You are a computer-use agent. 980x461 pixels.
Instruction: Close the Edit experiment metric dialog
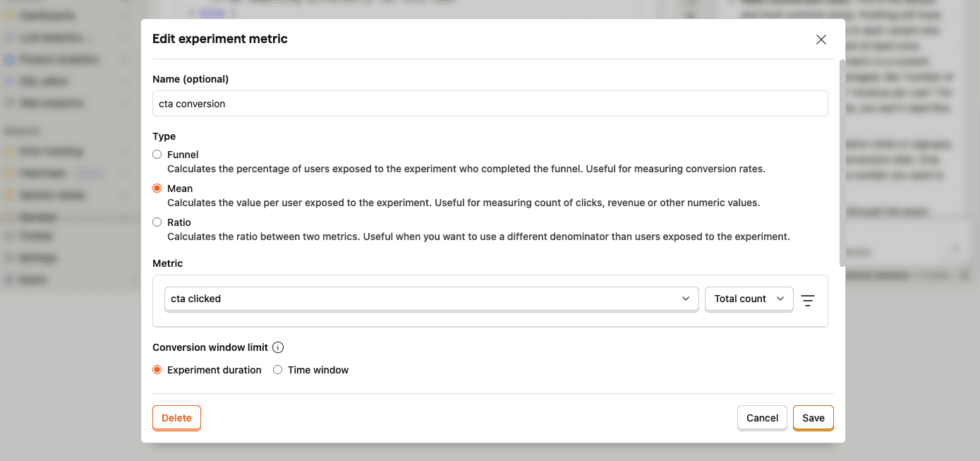[821, 40]
